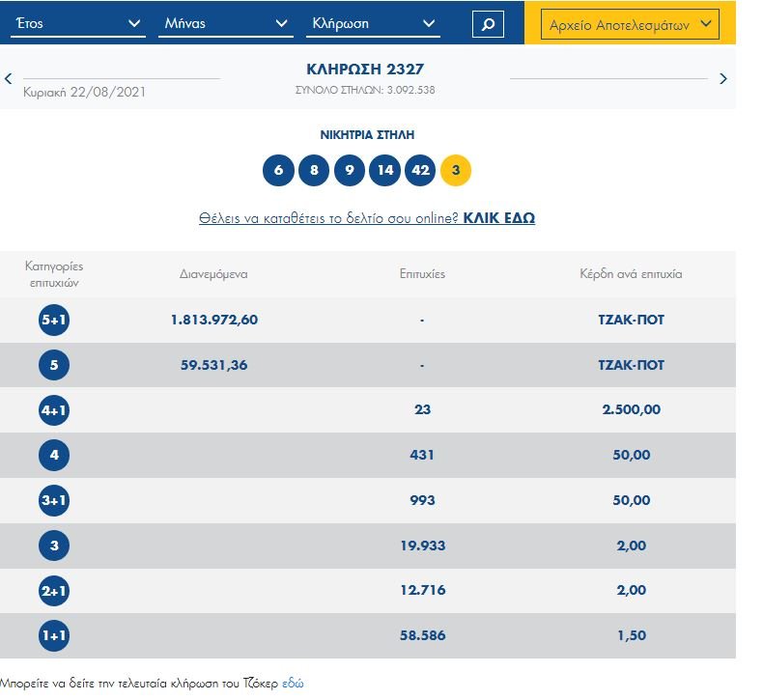Viewport: 763px width, 700px height.
Task: Go to the previous draw with left arrow
Action: click(9, 79)
